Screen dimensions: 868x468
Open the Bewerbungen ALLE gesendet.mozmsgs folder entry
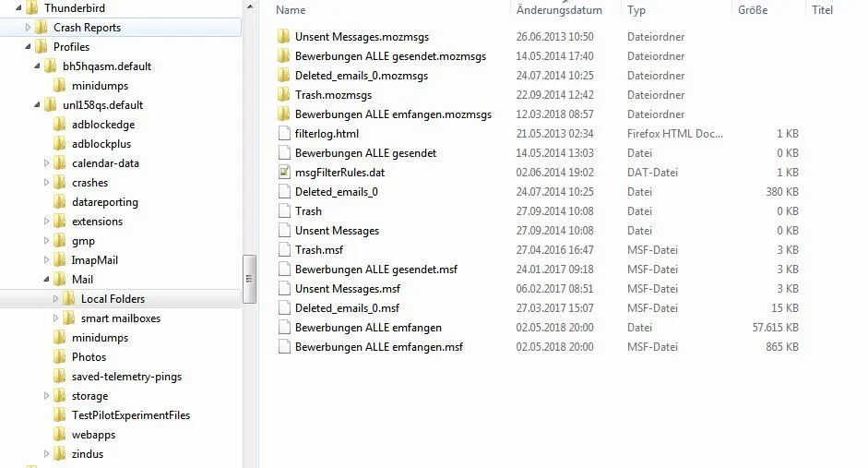[x=390, y=56]
